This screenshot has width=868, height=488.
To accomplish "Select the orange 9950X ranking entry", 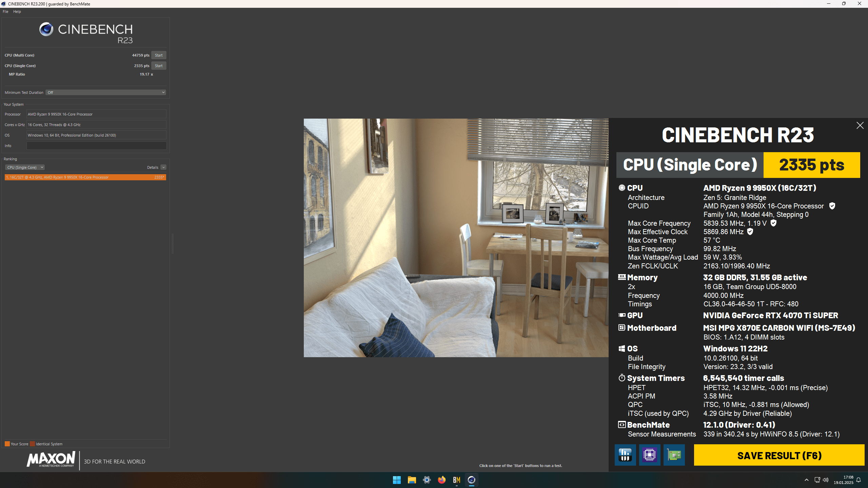I will [x=85, y=177].
